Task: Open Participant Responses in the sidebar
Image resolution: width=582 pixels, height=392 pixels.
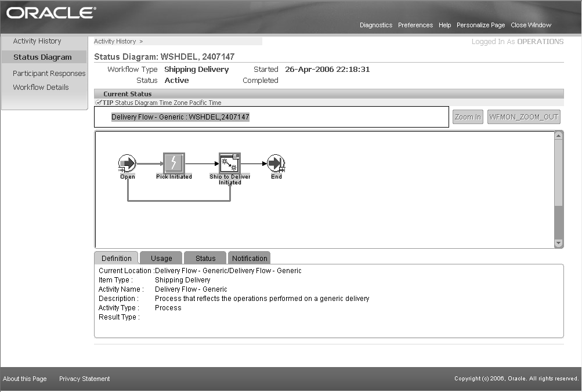Action: [x=49, y=74]
